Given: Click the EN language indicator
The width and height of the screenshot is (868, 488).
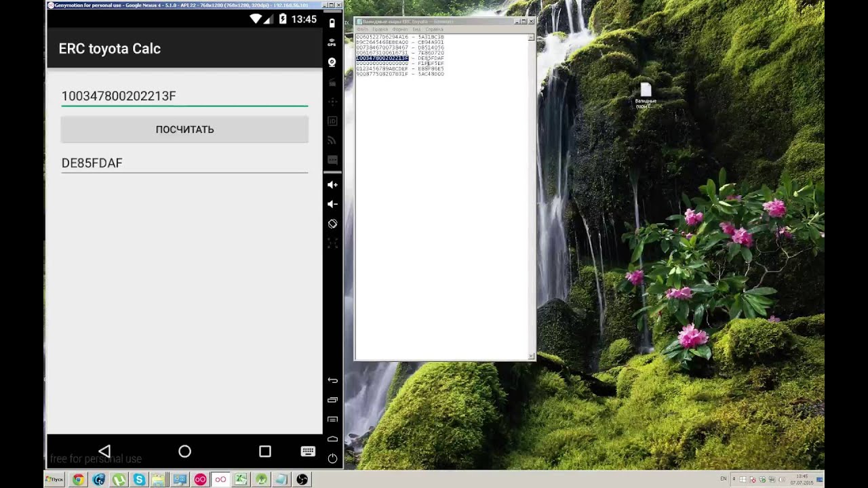Looking at the screenshot, I should coord(724,479).
